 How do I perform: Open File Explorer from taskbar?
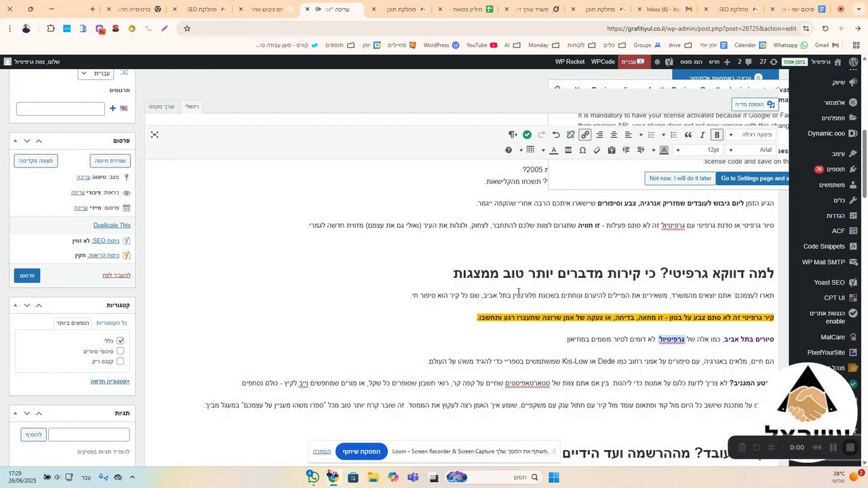[373, 477]
